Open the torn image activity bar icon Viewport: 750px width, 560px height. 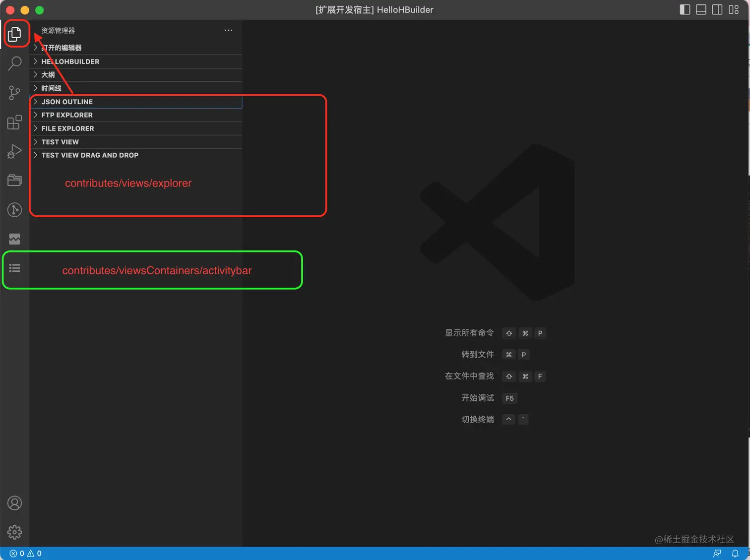click(15, 239)
